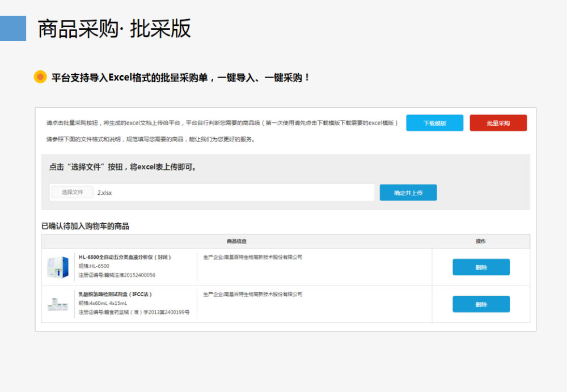
Task: Click the registration number ending 20152400056
Action: click(x=117, y=275)
